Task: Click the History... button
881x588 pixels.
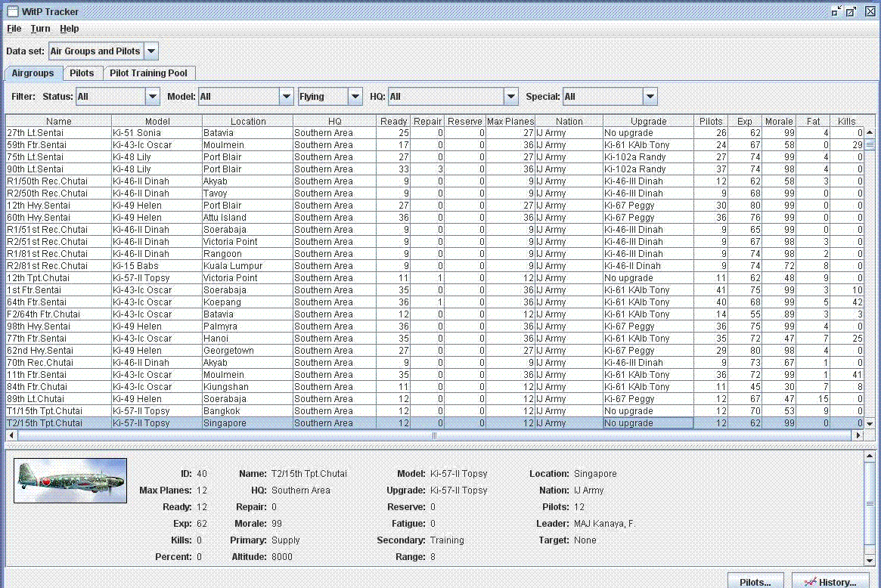Action: tap(830, 582)
